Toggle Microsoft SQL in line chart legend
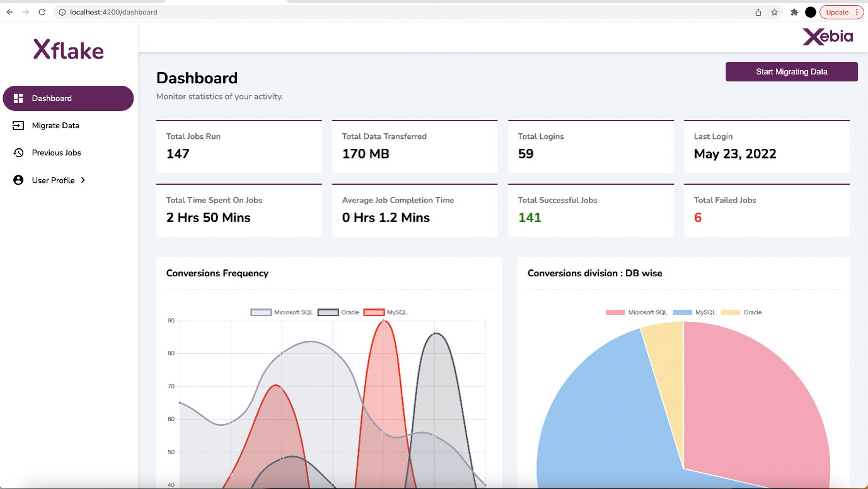Screen dimensions: 868x489 click(x=282, y=312)
